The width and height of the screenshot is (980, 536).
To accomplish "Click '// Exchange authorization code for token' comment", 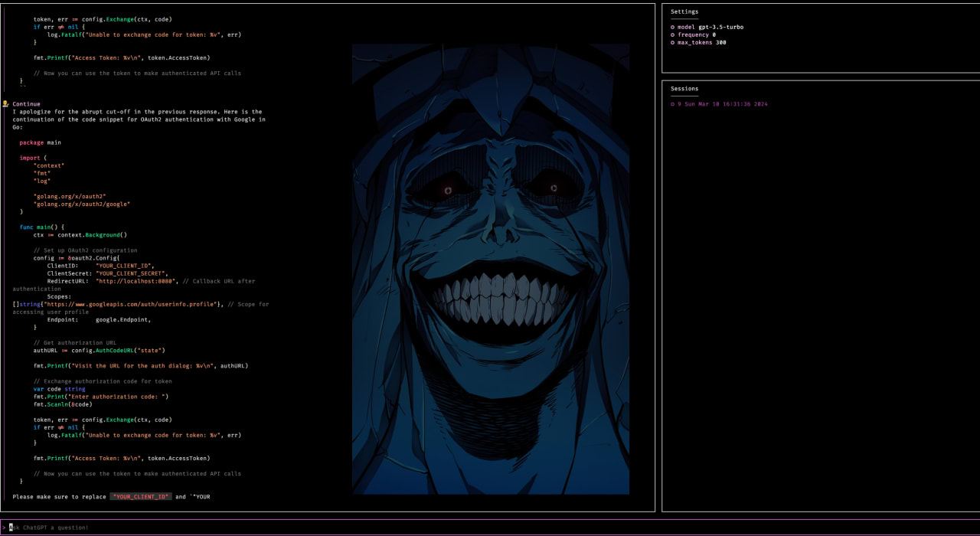I will (103, 381).
